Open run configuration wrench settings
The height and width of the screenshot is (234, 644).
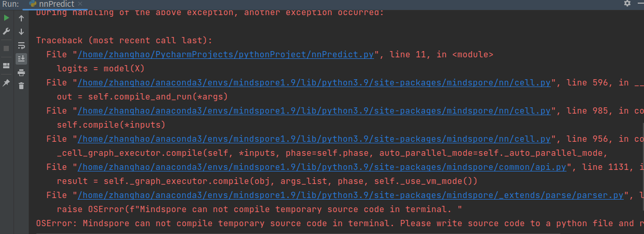6,32
